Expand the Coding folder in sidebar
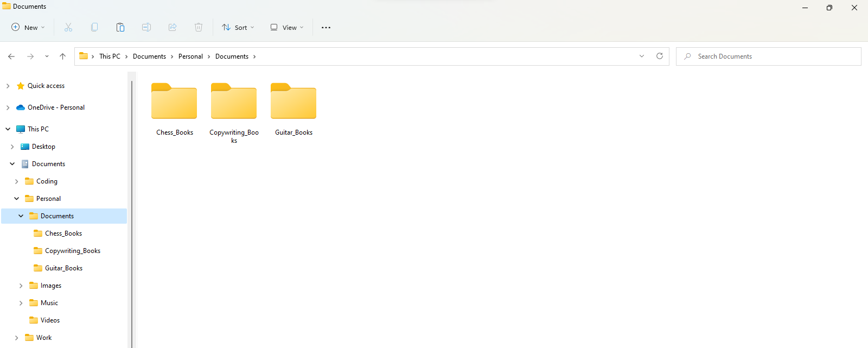 [16, 181]
